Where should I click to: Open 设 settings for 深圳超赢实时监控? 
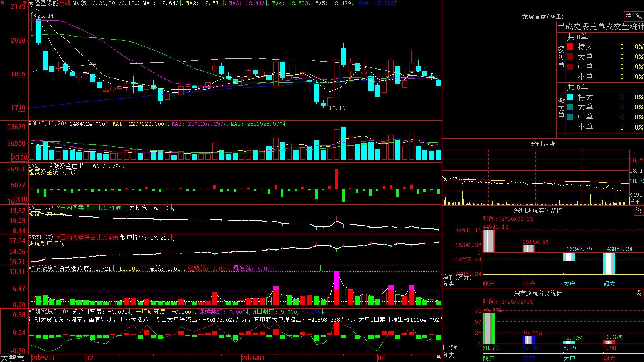coord(639,210)
